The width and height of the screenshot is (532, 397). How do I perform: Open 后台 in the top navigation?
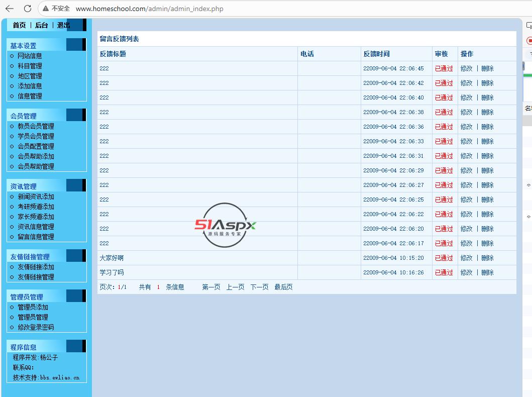41,25
